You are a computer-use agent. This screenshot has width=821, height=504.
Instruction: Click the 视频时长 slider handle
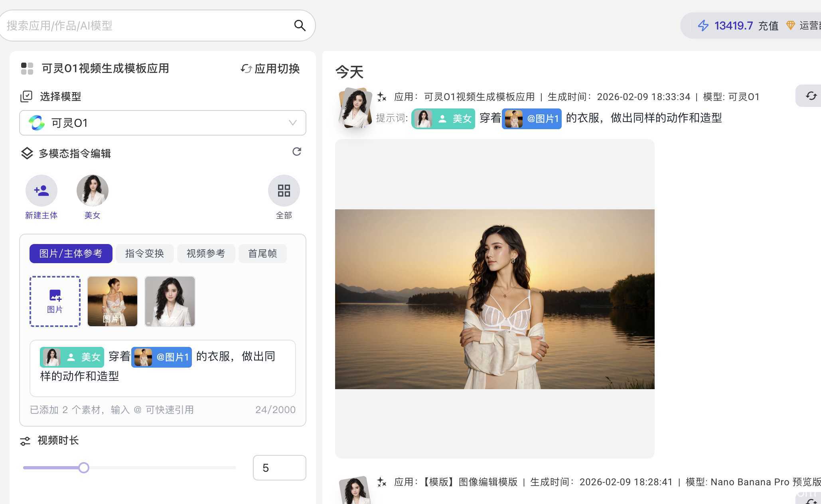click(84, 468)
